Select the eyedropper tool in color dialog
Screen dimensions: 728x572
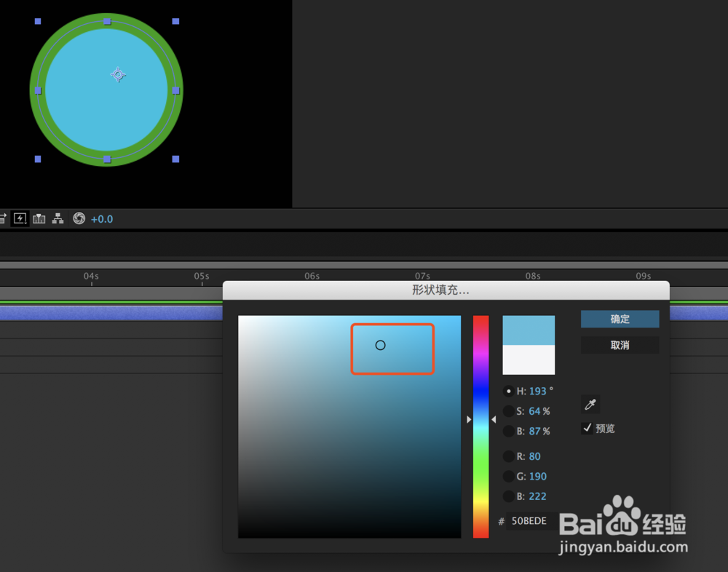590,405
